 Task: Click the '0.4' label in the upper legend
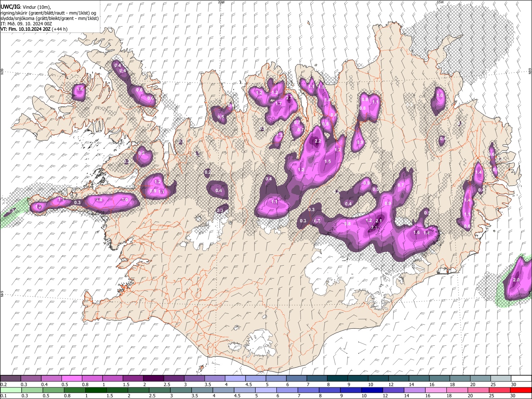tap(44, 384)
